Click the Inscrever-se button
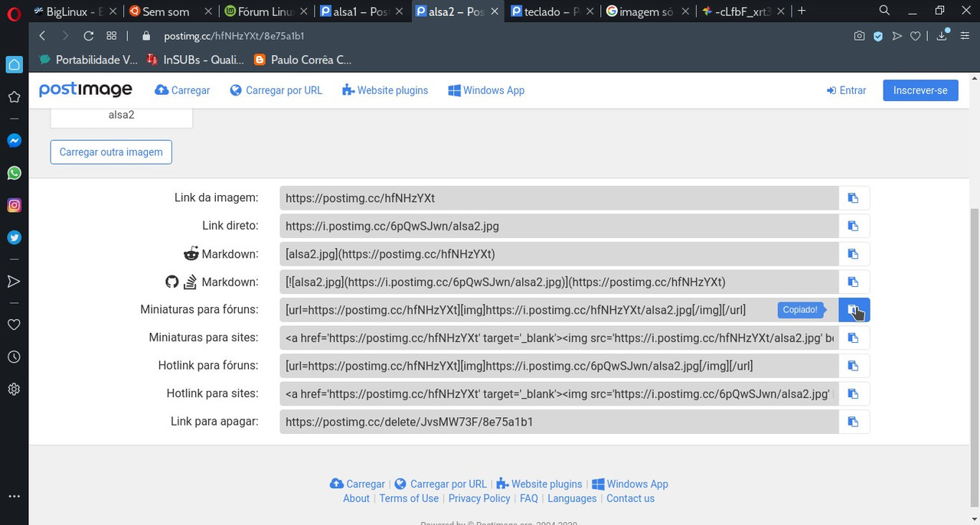 pyautogui.click(x=920, y=90)
